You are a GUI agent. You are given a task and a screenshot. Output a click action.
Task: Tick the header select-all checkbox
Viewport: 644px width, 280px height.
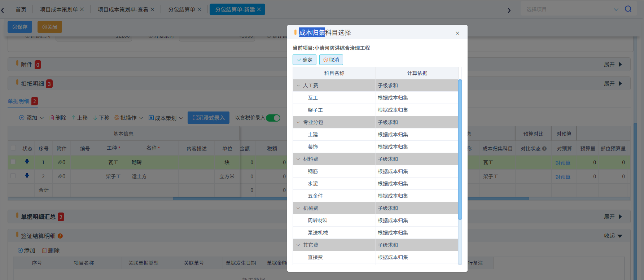13,148
